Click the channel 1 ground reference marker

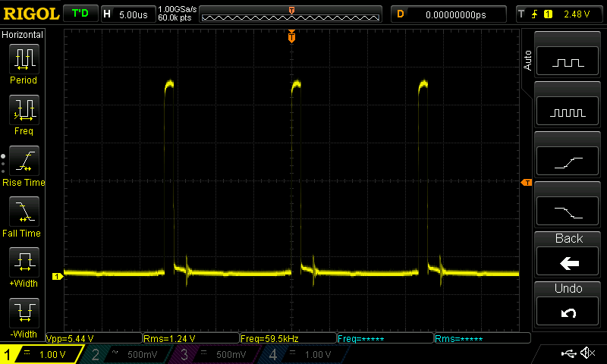58,276
